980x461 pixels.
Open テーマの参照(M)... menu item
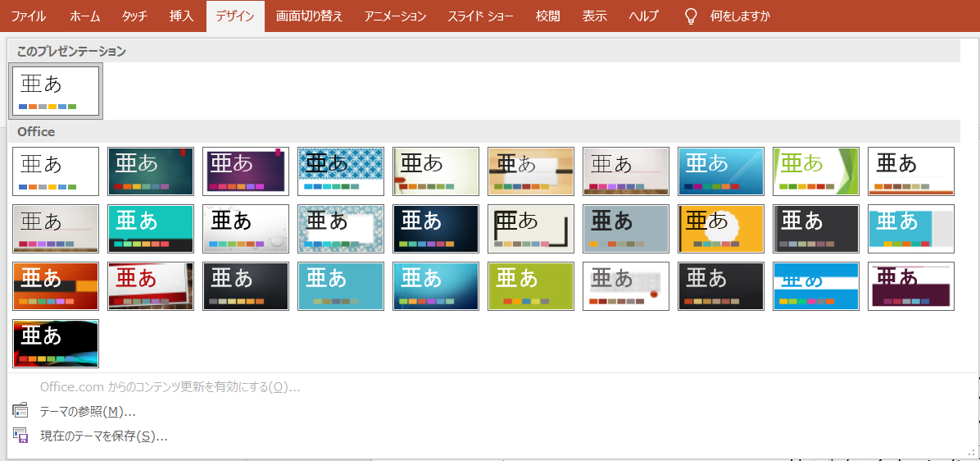click(x=88, y=411)
